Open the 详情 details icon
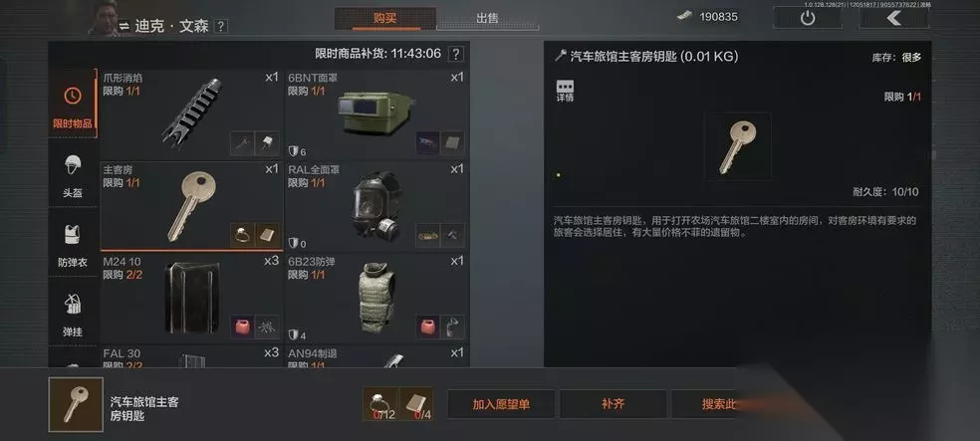 565,91
